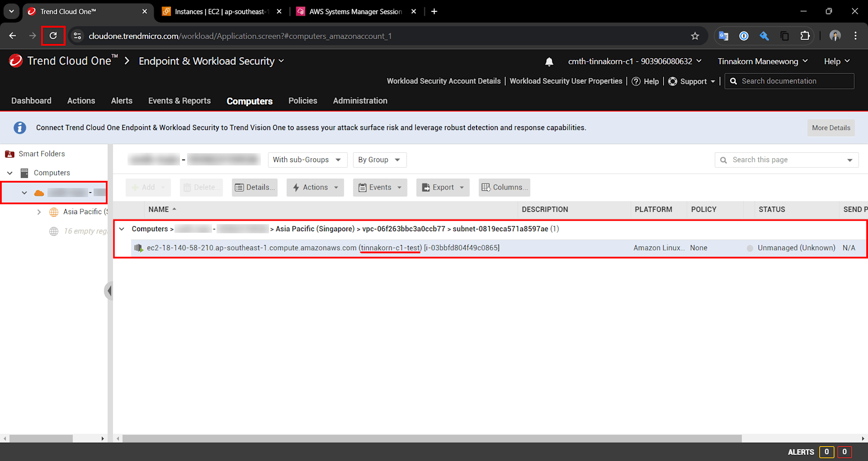Open the Actions main tab
This screenshot has width=868, height=461.
click(81, 101)
